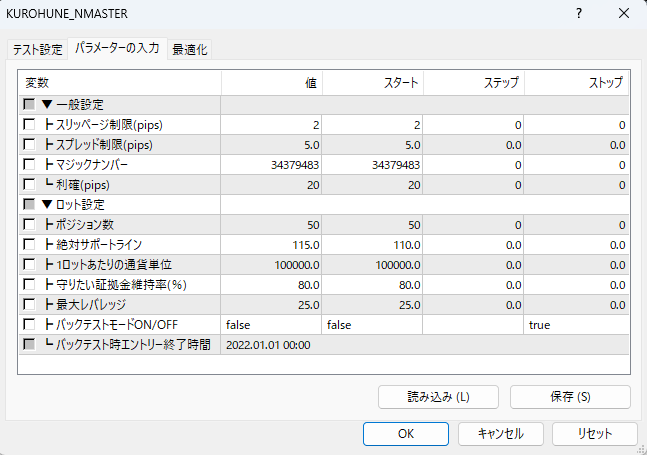Click the キャンセル button
Viewport: 647px width, 455px height.
pos(501,434)
